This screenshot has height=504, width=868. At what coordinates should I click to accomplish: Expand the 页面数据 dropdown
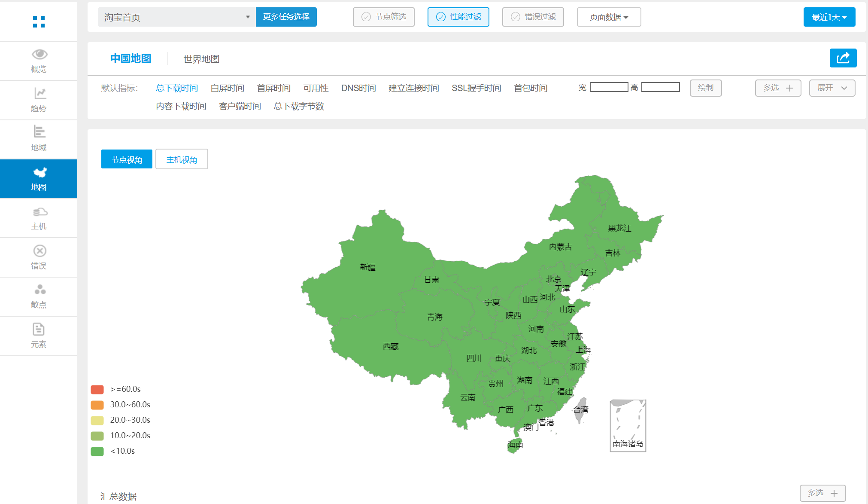[x=608, y=17]
